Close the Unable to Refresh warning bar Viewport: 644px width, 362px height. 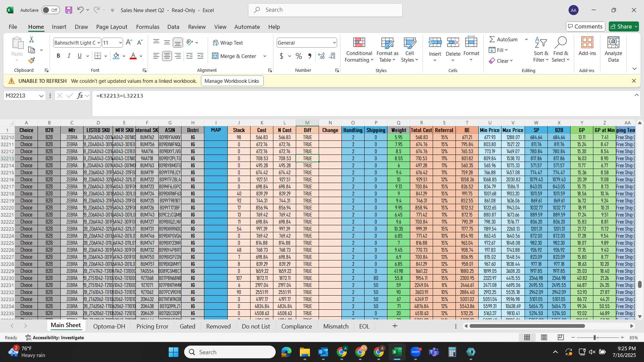pyautogui.click(x=634, y=81)
